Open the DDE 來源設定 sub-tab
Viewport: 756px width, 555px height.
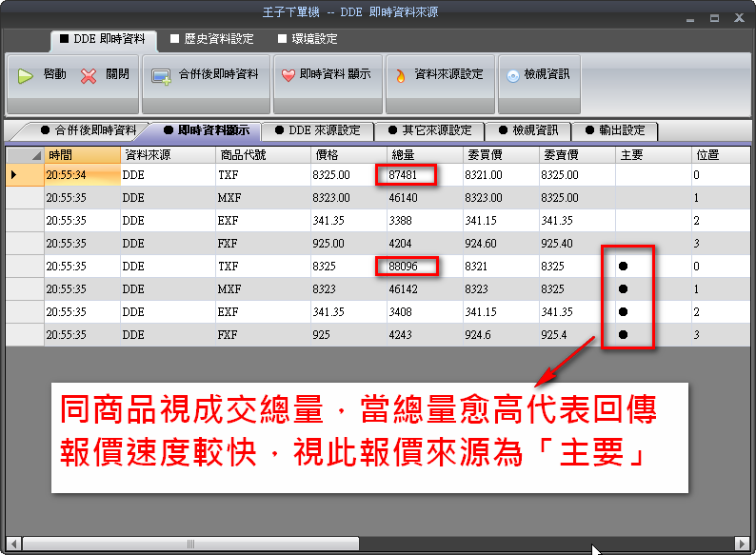point(318,130)
